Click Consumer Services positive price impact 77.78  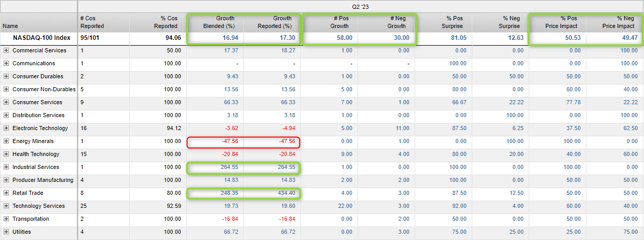click(x=573, y=103)
